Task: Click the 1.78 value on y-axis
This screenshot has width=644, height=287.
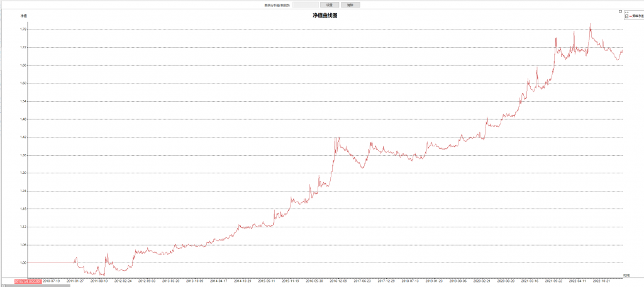Action: [x=23, y=30]
